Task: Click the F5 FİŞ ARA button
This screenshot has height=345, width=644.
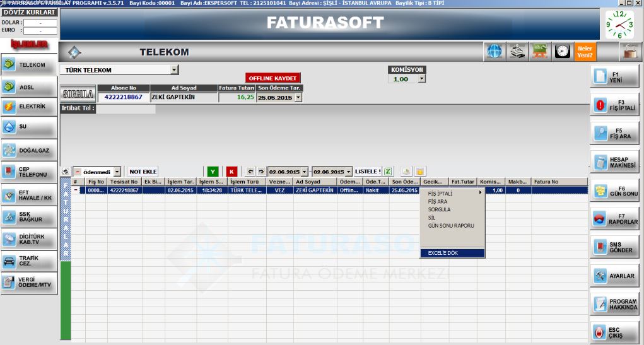Action: coord(615,133)
